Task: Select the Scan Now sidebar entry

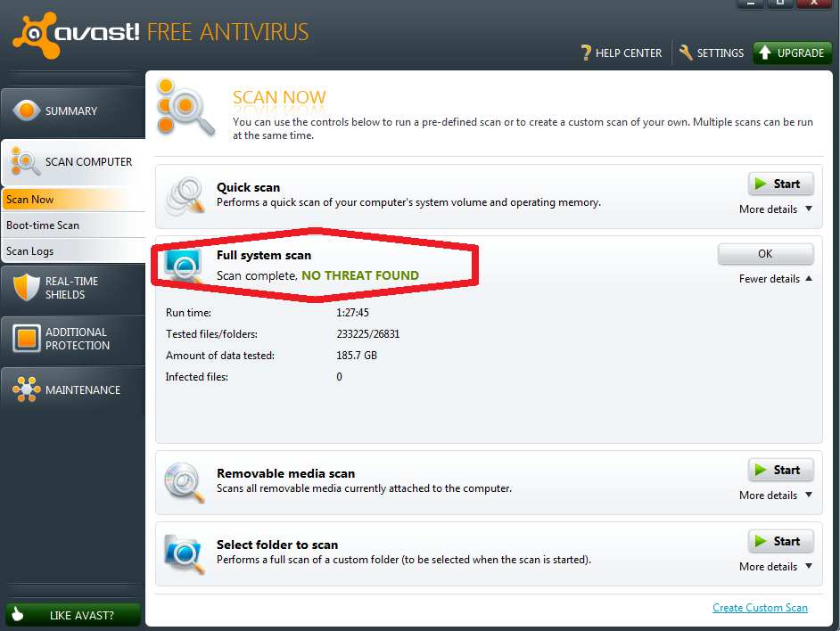Action: click(x=29, y=199)
